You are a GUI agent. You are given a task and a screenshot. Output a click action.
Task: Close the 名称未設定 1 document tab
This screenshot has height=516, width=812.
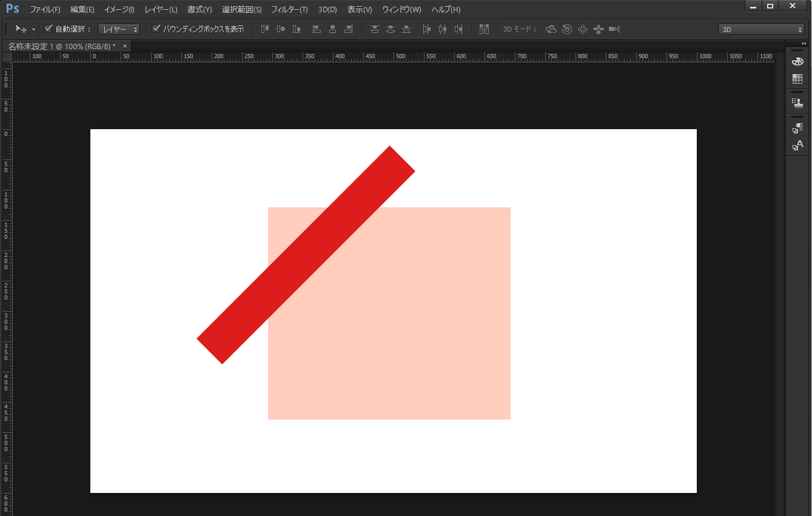pyautogui.click(x=125, y=46)
